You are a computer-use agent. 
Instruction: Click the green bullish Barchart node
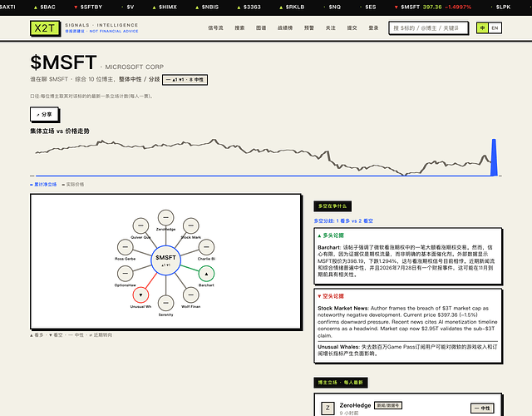point(206,274)
